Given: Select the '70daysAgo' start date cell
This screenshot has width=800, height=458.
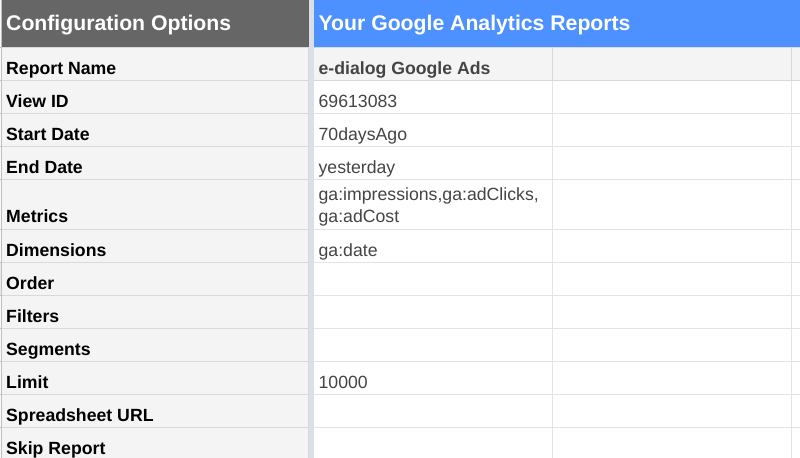Looking at the screenshot, I should coord(432,134).
